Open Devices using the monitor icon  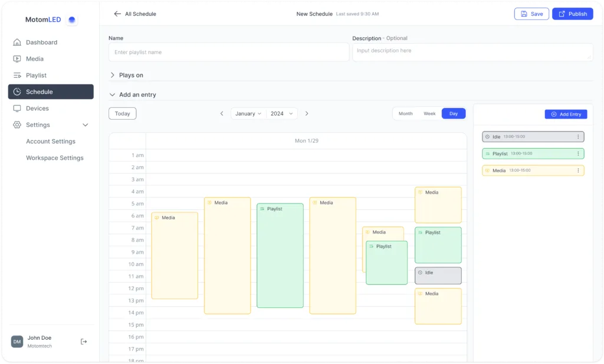18,108
